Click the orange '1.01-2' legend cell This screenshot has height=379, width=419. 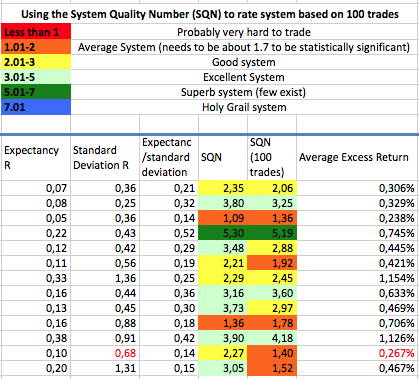point(36,47)
